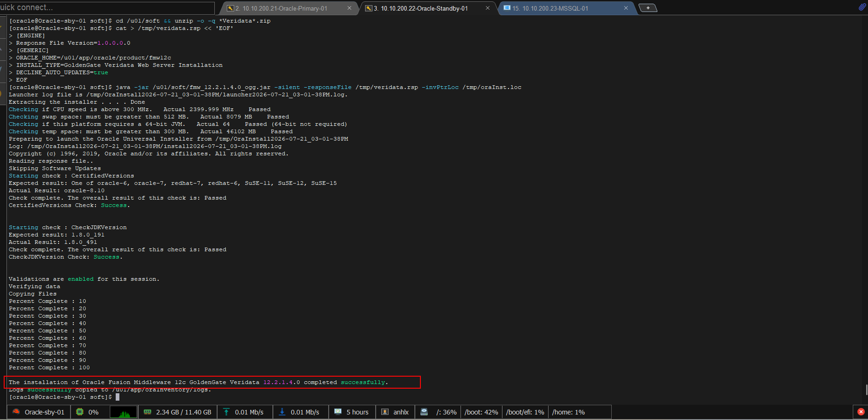The height and width of the screenshot is (420, 868).
Task: Close the Oracle-Primary-01 session tab
Action: [x=349, y=8]
